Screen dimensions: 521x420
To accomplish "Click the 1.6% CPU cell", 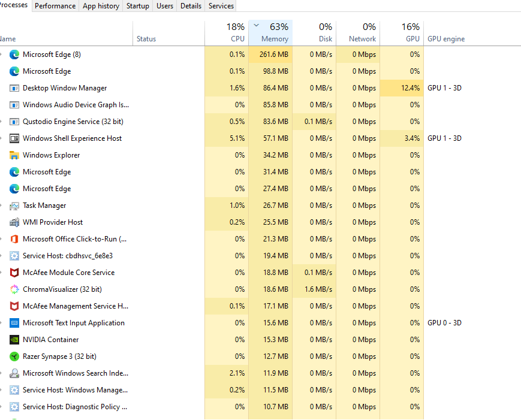I will point(227,88).
